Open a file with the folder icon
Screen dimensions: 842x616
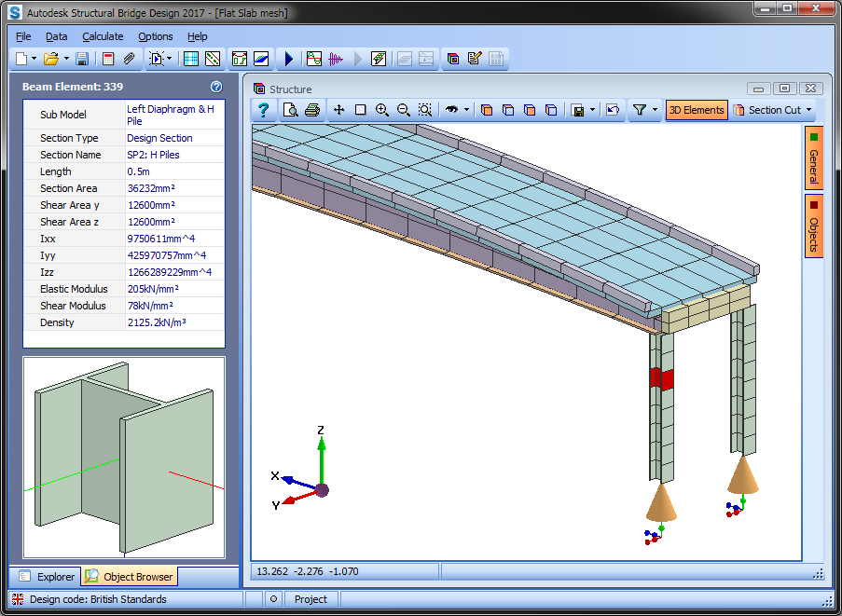point(51,59)
